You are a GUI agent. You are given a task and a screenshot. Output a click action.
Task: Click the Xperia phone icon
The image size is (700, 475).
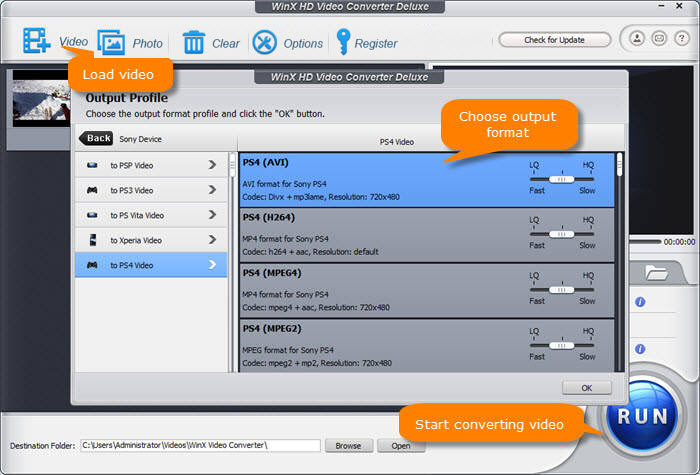tap(92, 240)
